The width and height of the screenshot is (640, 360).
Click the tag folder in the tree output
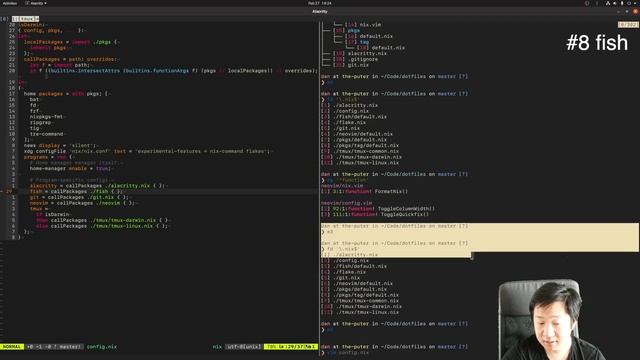point(364,42)
